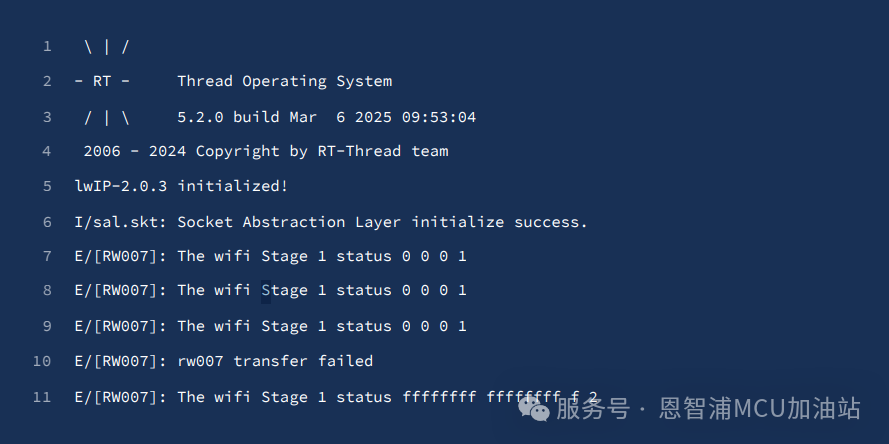Click the "Thread Operating System" text
The image size is (889, 444).
[x=285, y=81]
